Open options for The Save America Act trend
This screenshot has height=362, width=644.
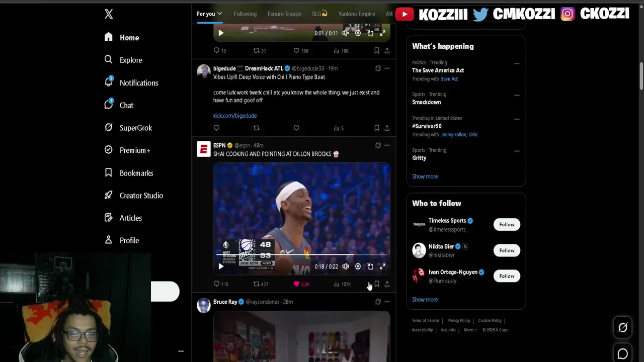[x=517, y=64]
